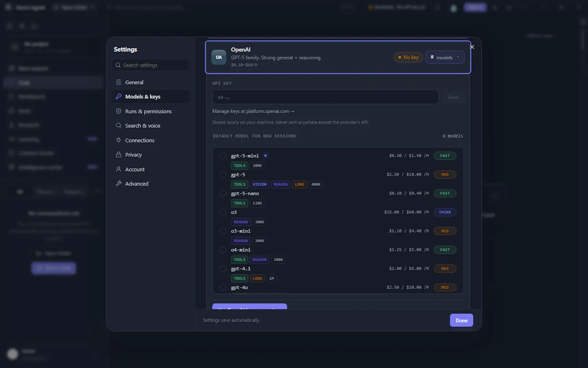588x368 pixels.
Task: Open Runs & permissions settings
Action: (151, 111)
